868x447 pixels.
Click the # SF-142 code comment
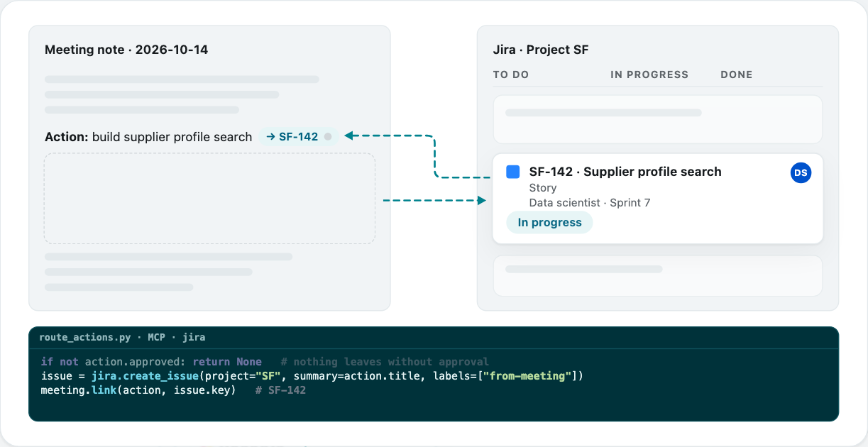(x=280, y=390)
